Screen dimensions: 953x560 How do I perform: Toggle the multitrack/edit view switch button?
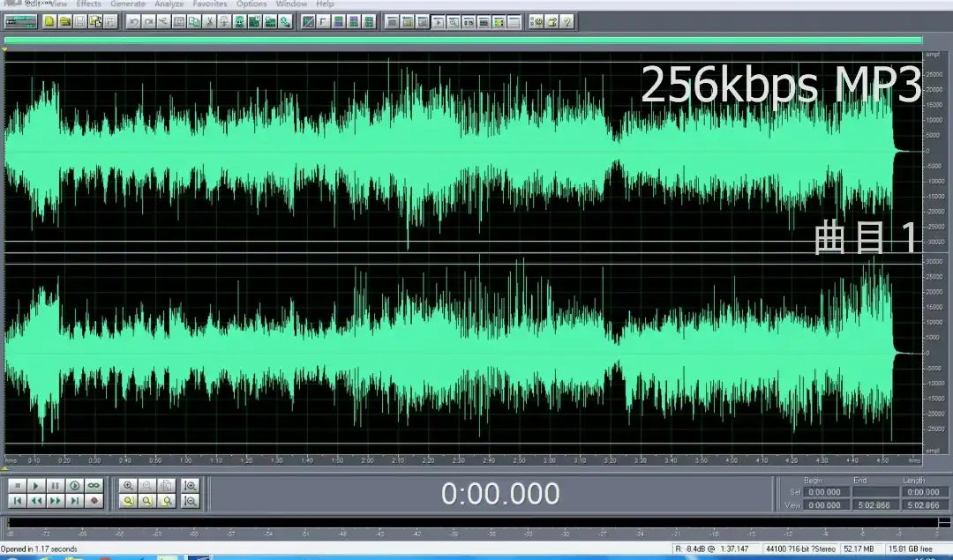19,21
